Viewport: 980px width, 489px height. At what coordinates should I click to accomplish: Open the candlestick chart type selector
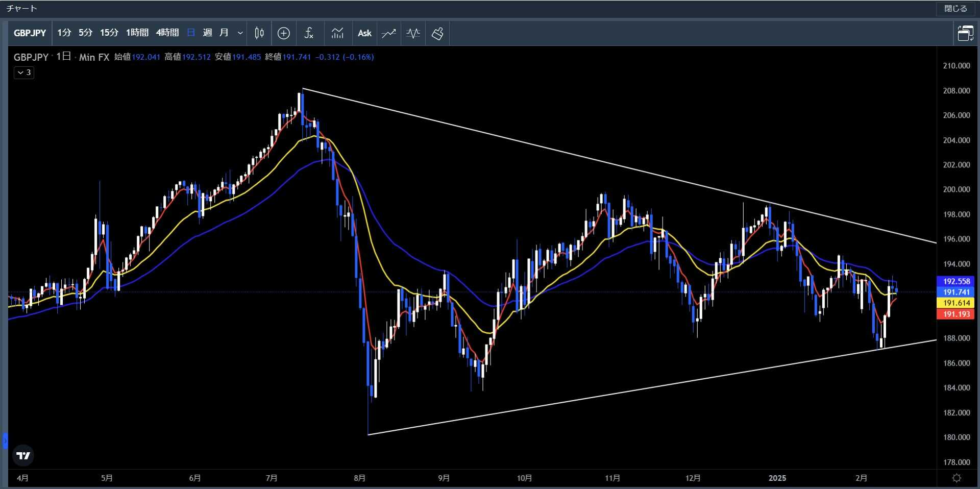click(x=259, y=33)
